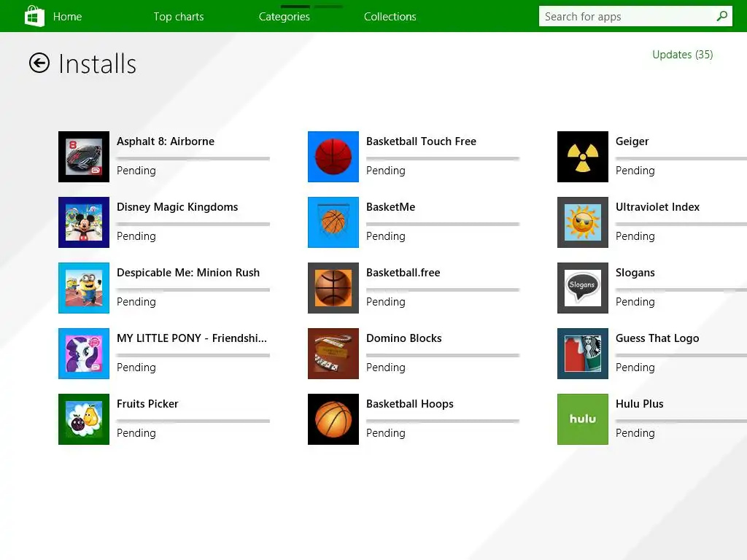Click the Basketball.free title
The image size is (747, 560).
pyautogui.click(x=403, y=273)
